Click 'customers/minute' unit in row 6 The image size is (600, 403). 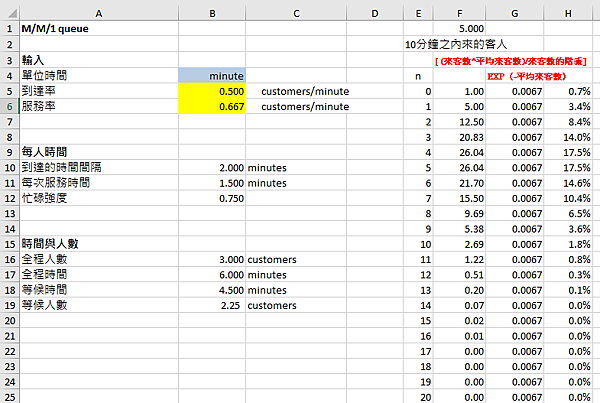(305, 107)
